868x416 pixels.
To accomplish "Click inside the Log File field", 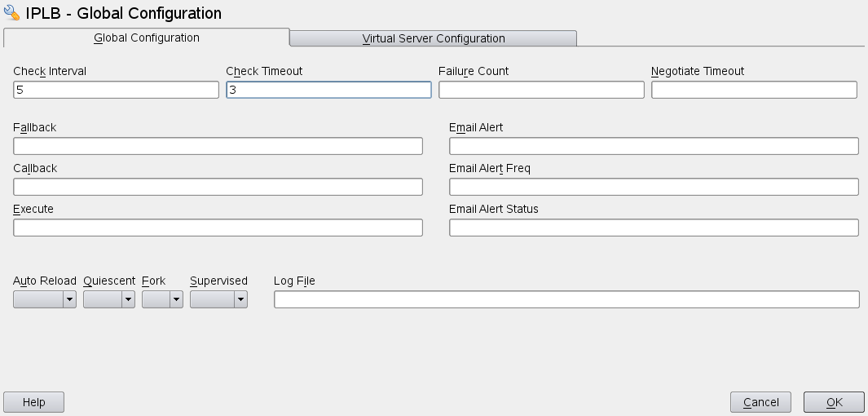I will [x=566, y=299].
